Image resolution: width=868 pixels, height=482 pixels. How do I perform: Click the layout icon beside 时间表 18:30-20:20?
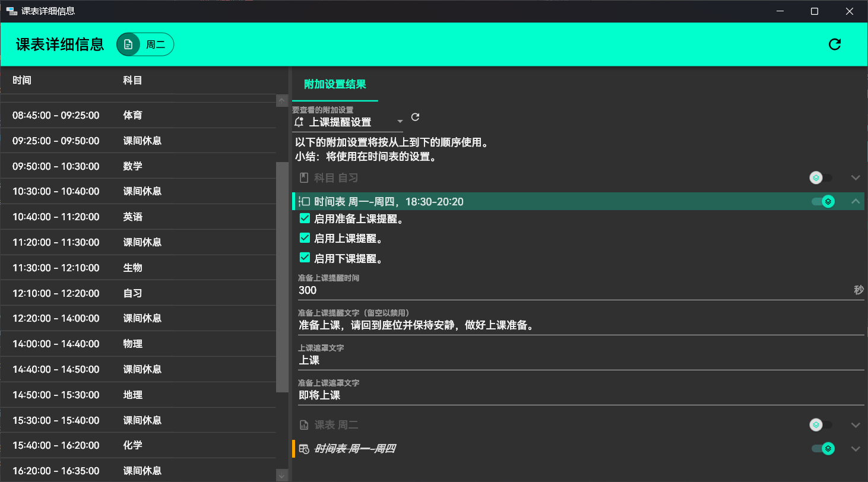click(304, 202)
